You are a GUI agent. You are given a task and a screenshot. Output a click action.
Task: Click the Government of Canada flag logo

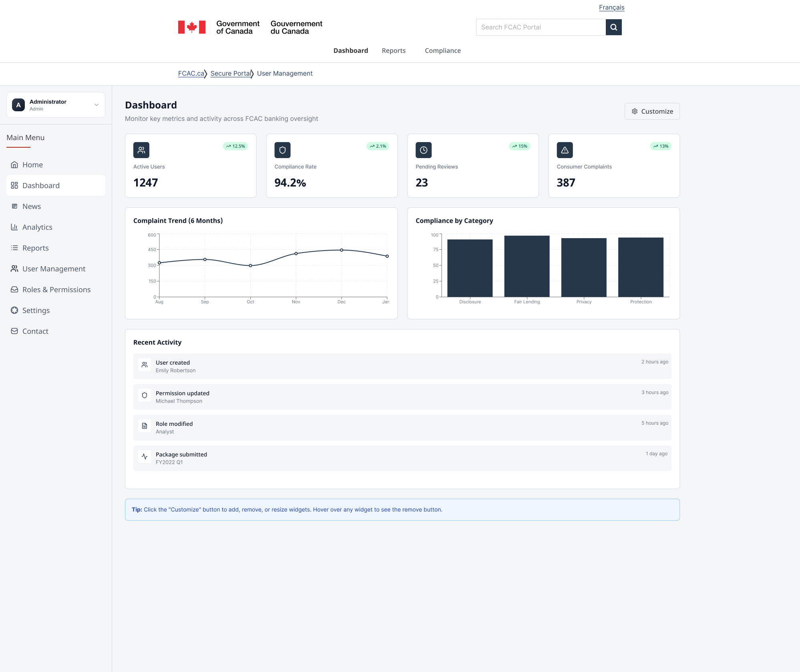[192, 27]
